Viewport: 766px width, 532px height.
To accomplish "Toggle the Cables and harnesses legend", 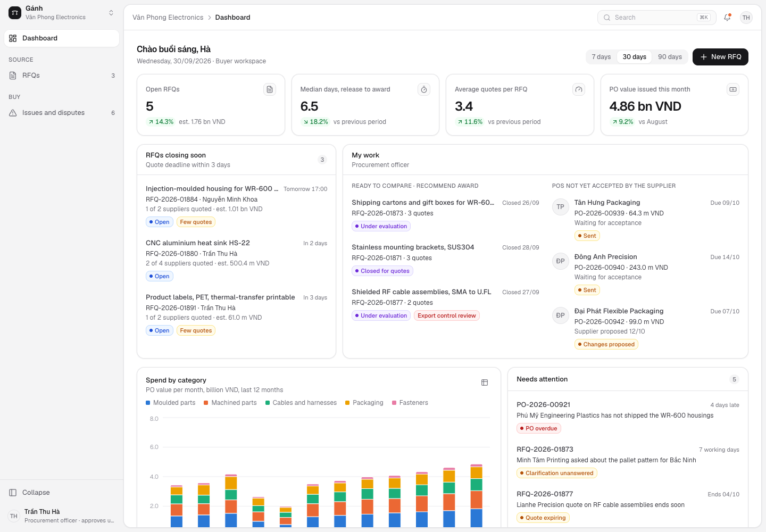I will click(x=301, y=403).
